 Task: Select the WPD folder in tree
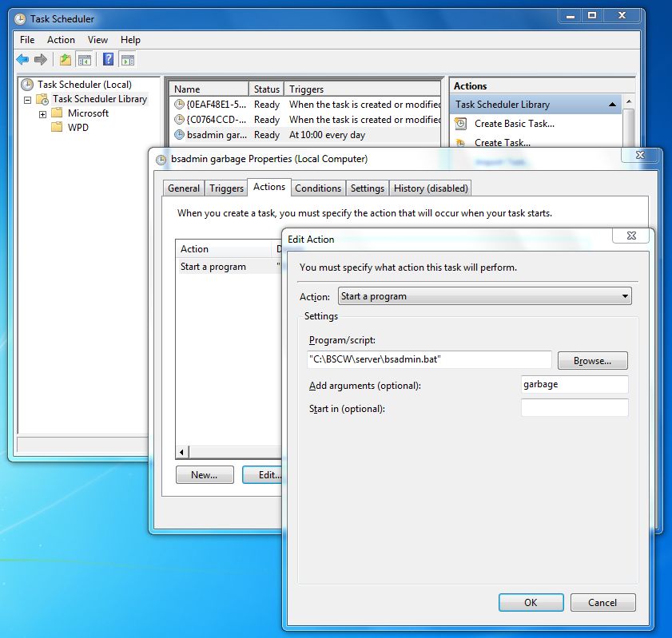(78, 128)
